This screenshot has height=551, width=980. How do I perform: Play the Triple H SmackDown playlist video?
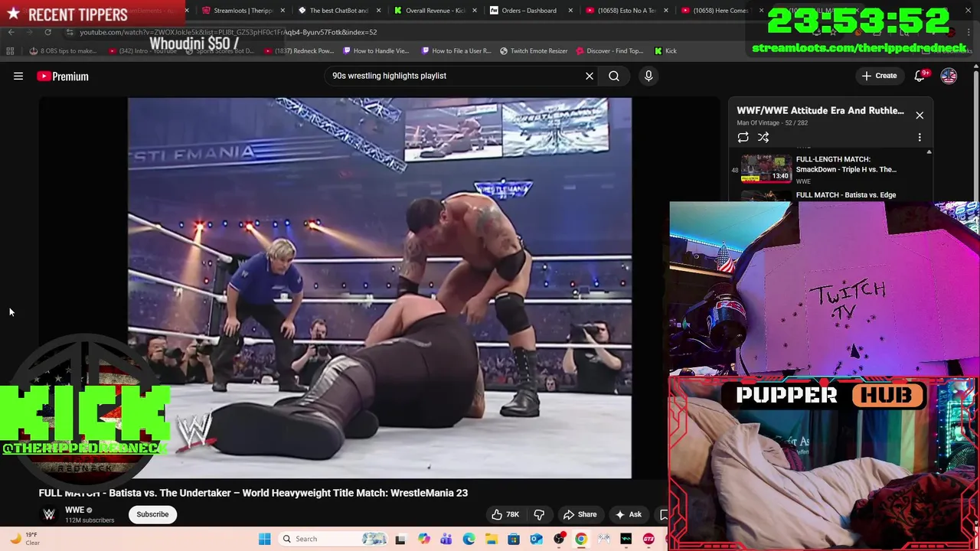pos(831,169)
